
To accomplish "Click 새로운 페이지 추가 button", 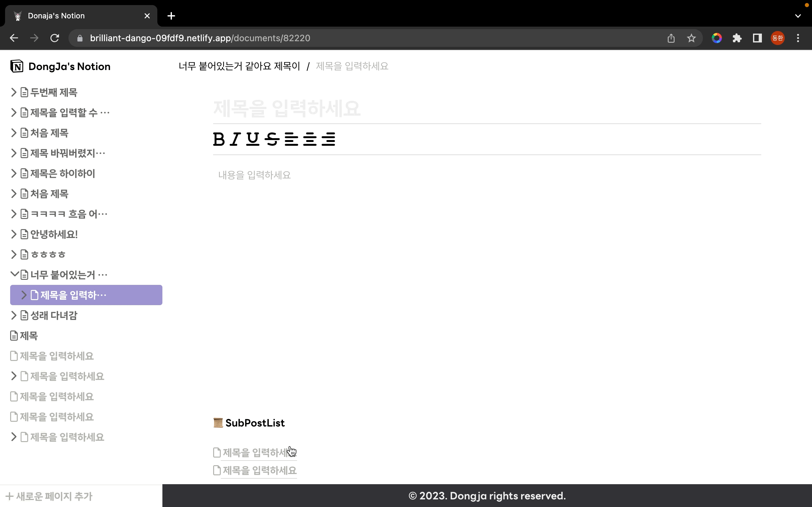I will tap(49, 496).
